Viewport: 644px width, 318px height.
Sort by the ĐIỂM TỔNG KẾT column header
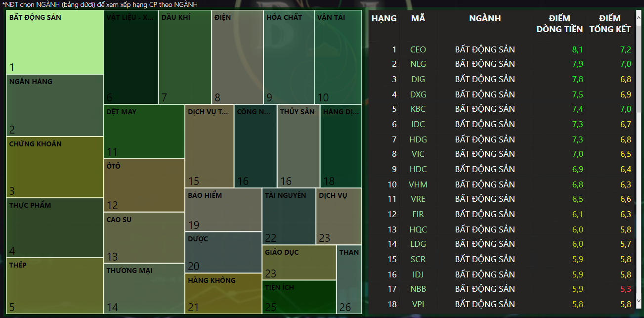pos(610,24)
